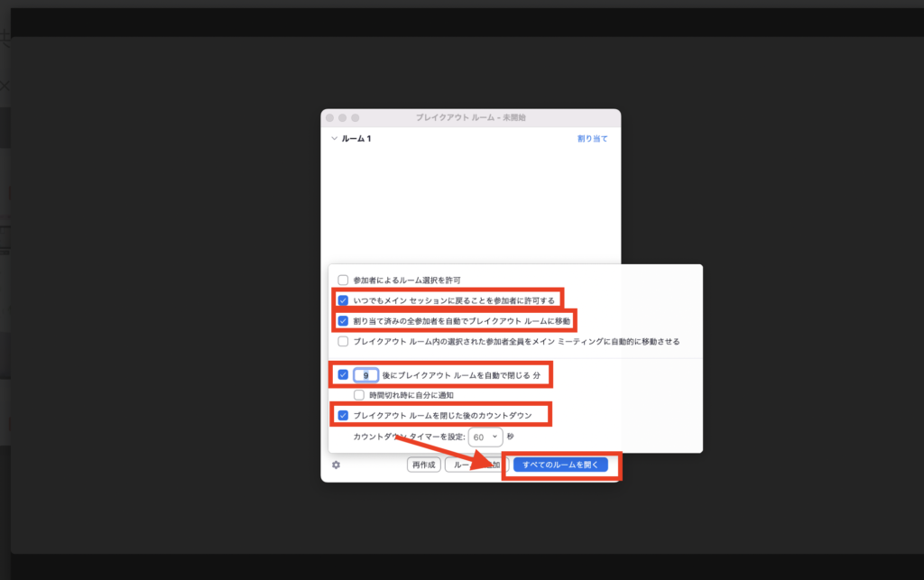Toggle ブレイクアウト ルームを閉じた後のカウントダウン checkbox
Screen dimensions: 924x580
[343, 416]
